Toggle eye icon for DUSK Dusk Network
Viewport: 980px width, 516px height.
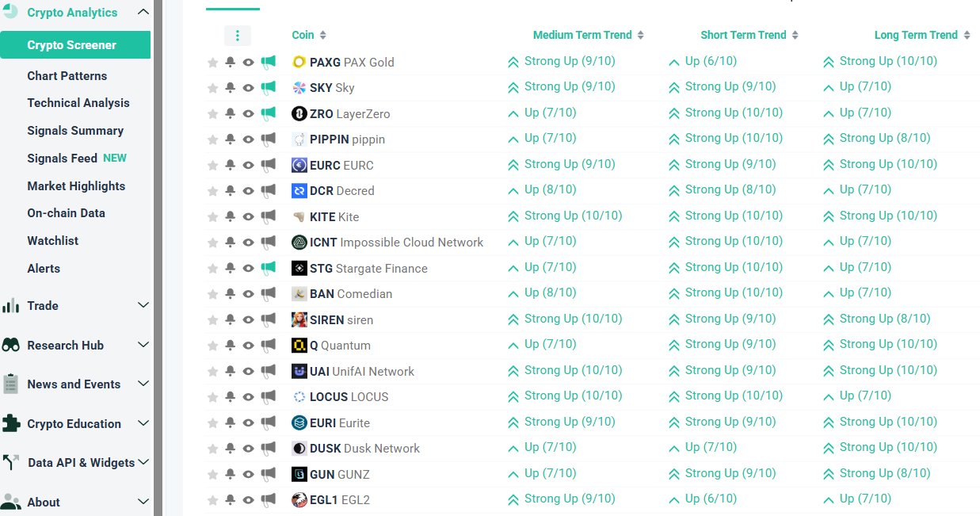(248, 449)
